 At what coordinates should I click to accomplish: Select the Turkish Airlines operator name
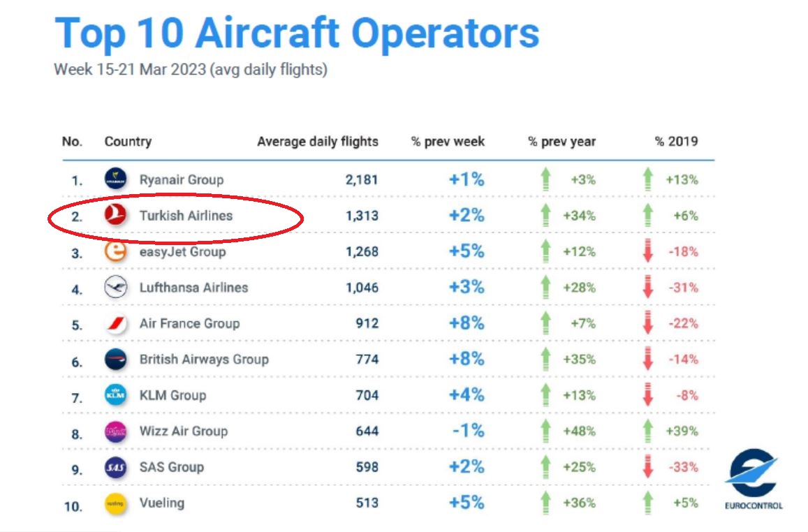186,216
